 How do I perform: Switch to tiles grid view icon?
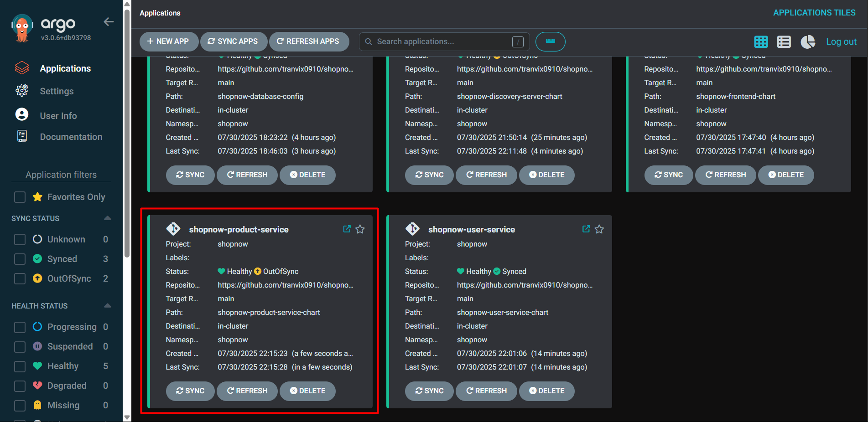(761, 42)
